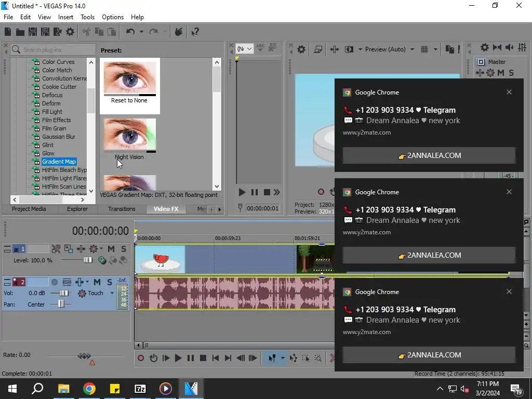This screenshot has height=399, width=532.
Task: Toggle Mute on Master bus
Action: [501, 73]
